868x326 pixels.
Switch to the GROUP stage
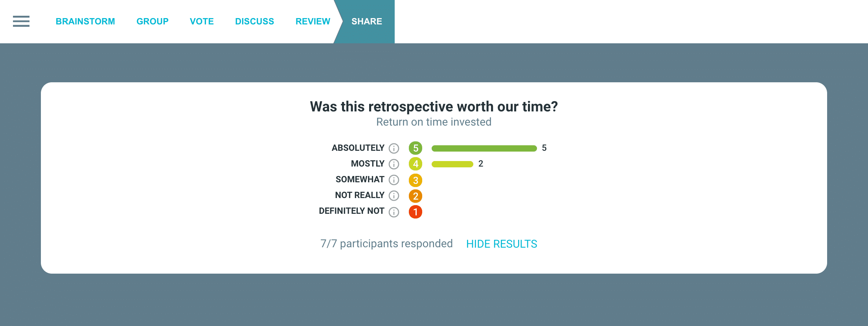[153, 21]
